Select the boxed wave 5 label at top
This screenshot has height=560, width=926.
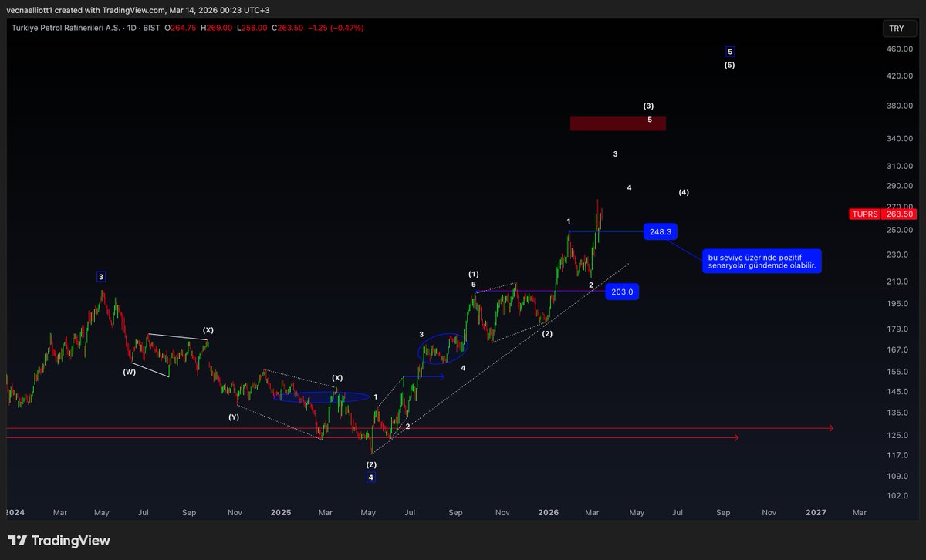(730, 52)
